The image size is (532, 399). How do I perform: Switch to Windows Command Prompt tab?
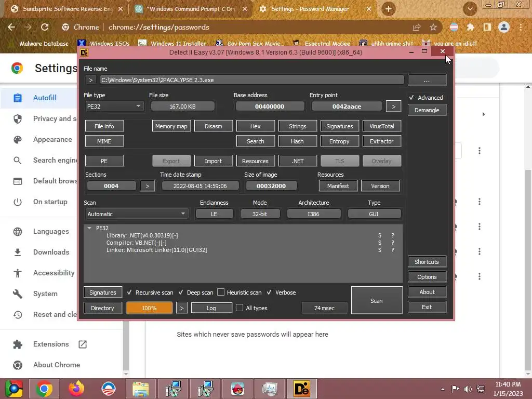point(191,9)
